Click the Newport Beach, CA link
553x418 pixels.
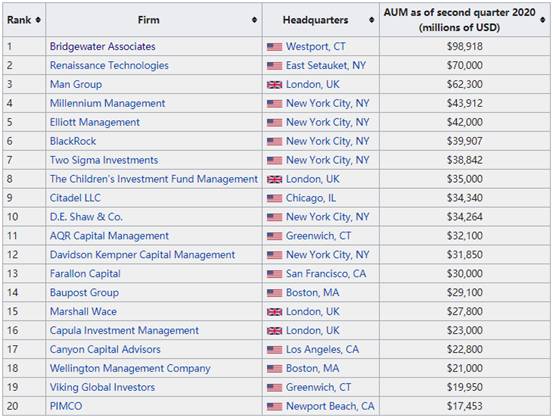(330, 406)
